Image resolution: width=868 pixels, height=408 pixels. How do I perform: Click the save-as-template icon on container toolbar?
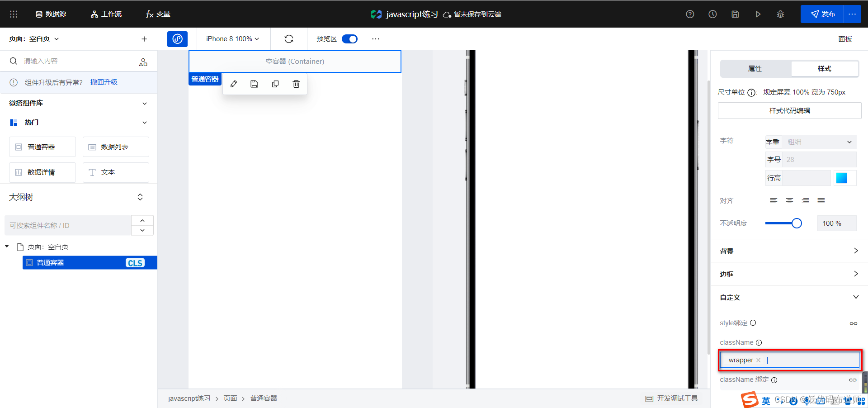[x=255, y=84]
